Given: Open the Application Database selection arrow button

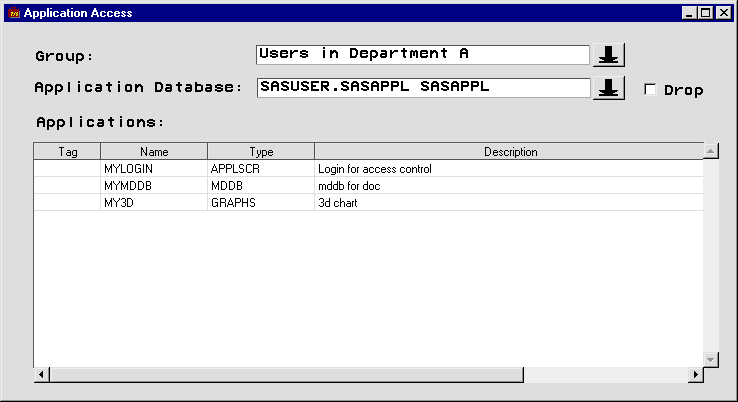Looking at the screenshot, I should point(608,88).
